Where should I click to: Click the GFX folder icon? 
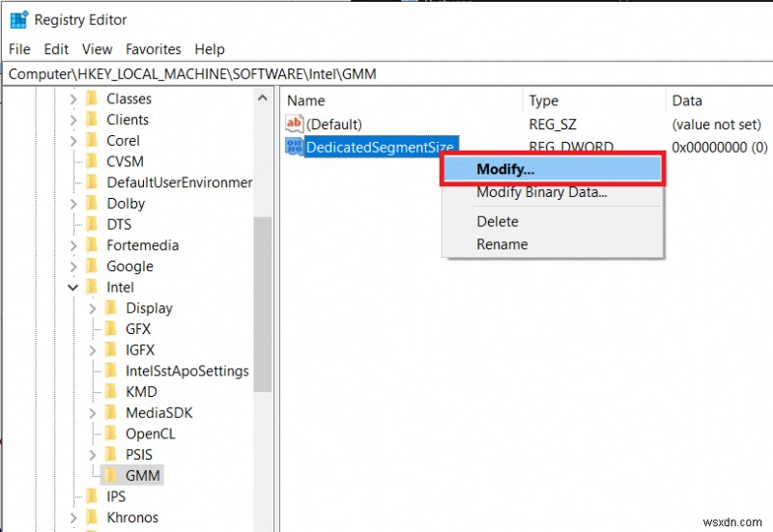[x=111, y=329]
